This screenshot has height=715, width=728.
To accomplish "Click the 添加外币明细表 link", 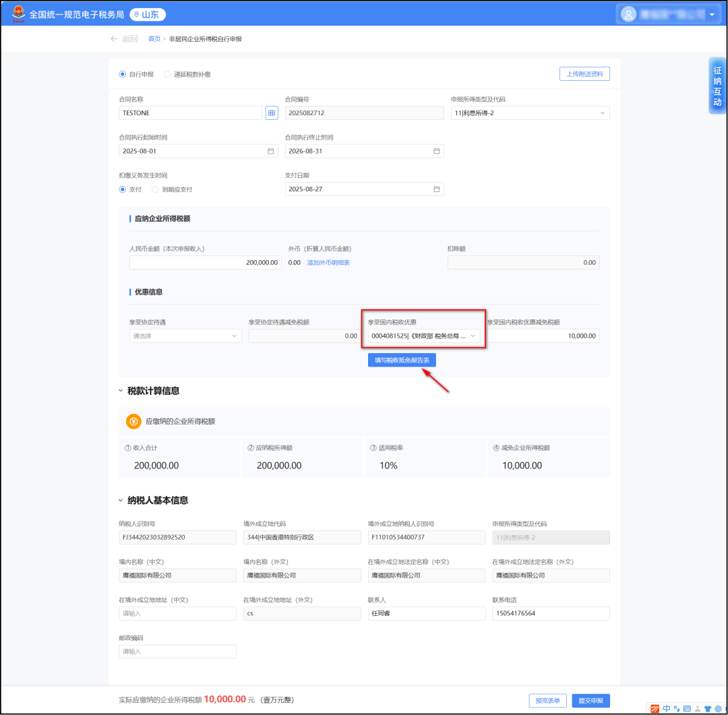I will point(328,263).
